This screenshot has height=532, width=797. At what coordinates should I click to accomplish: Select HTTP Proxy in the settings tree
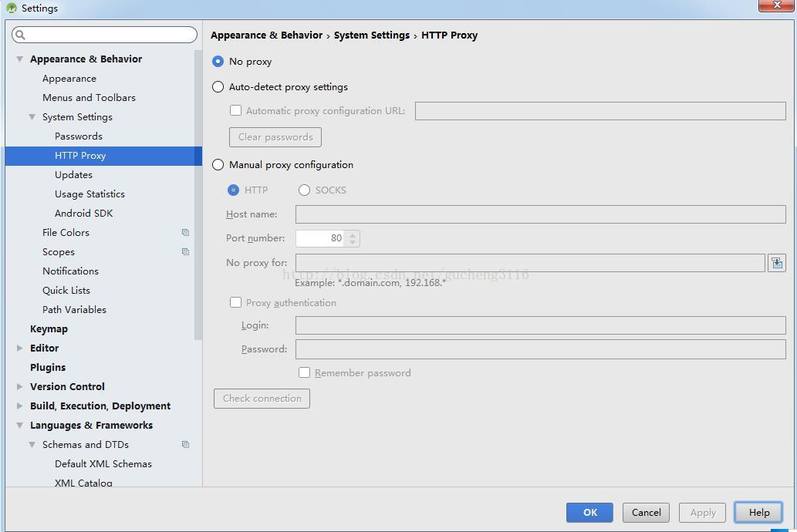point(103,156)
